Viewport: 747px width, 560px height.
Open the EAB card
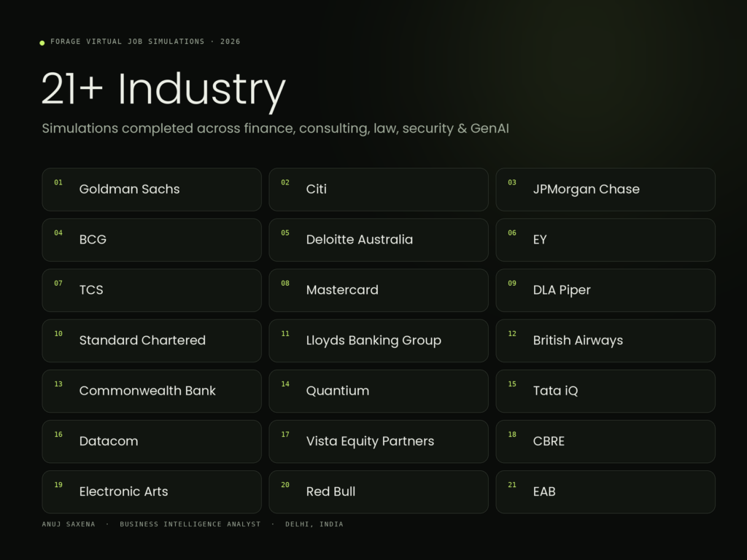click(x=605, y=492)
